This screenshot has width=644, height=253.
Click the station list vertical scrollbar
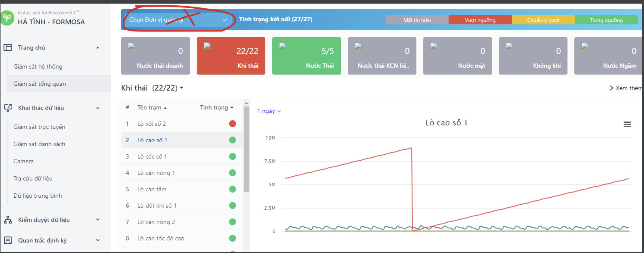pyautogui.click(x=246, y=149)
